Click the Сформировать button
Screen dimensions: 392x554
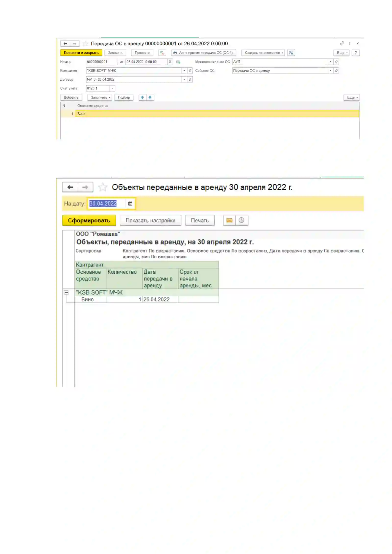pyautogui.click(x=89, y=220)
